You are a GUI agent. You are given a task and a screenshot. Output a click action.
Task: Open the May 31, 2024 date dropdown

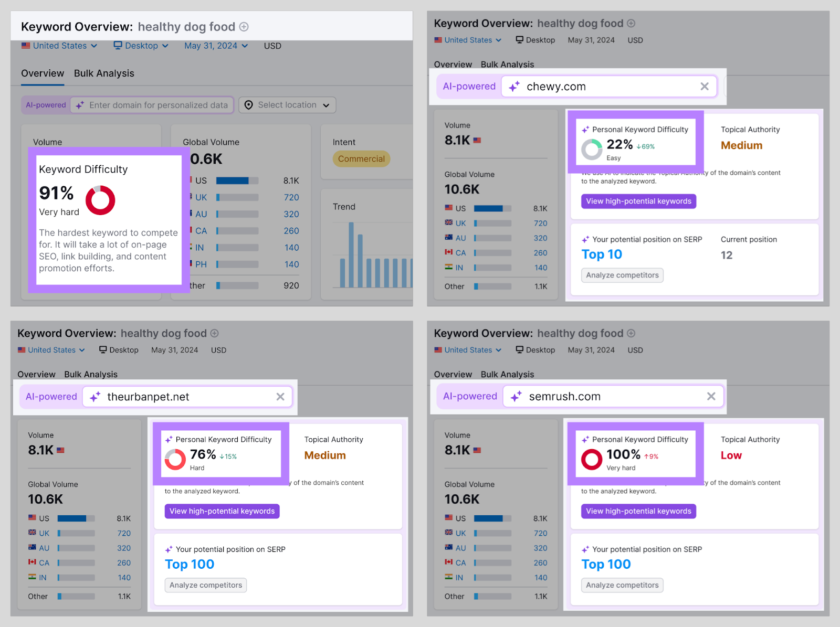216,46
